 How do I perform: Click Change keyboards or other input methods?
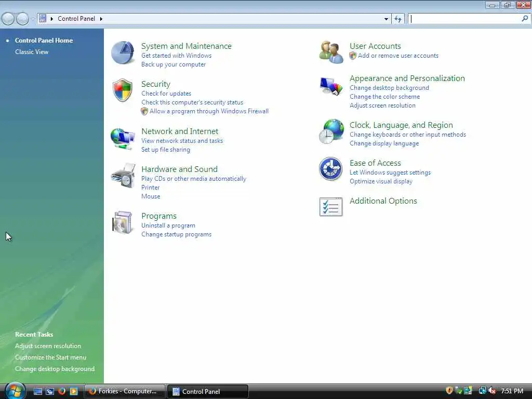407,135
